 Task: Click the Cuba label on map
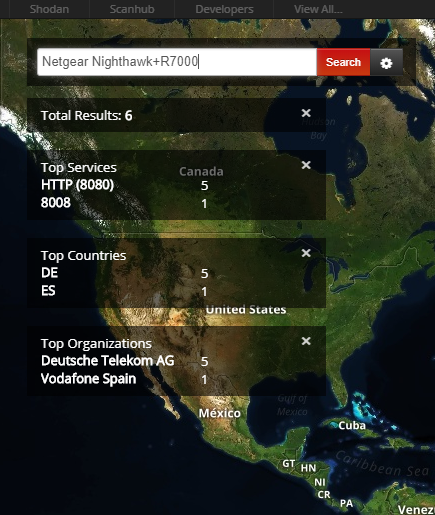352,426
